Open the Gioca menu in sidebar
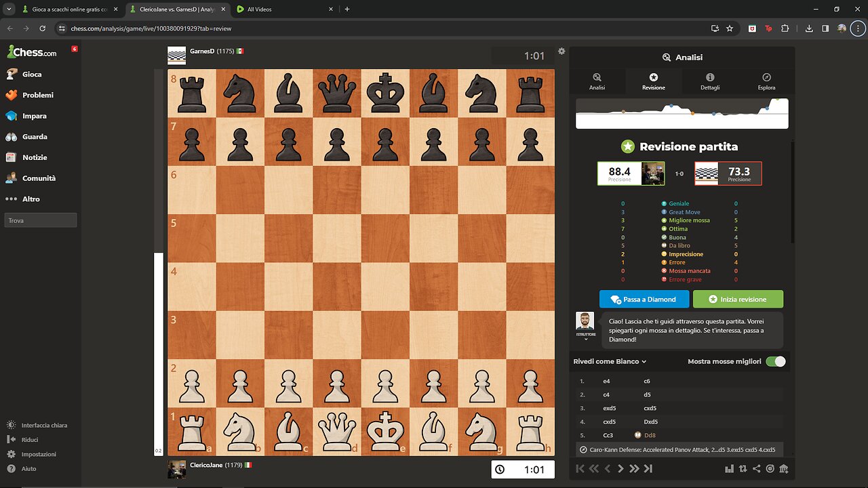This screenshot has width=868, height=488. [x=32, y=75]
